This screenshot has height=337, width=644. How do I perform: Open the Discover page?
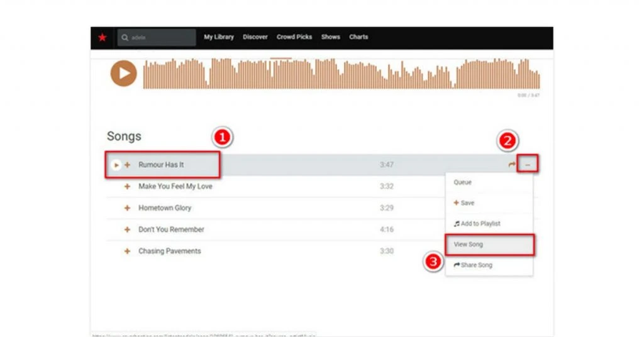(x=255, y=37)
